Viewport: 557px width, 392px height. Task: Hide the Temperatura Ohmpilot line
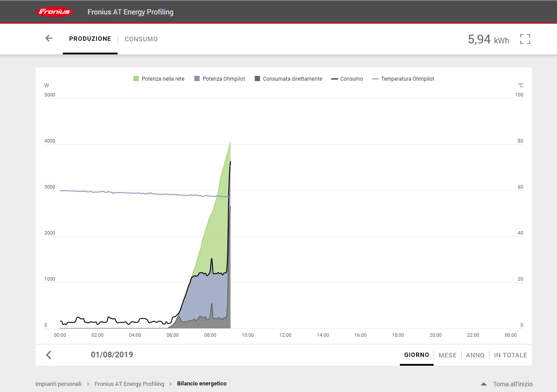(x=403, y=79)
